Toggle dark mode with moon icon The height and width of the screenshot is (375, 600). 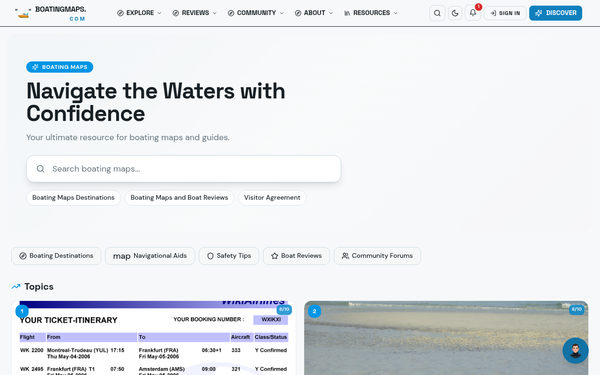pyautogui.click(x=455, y=13)
